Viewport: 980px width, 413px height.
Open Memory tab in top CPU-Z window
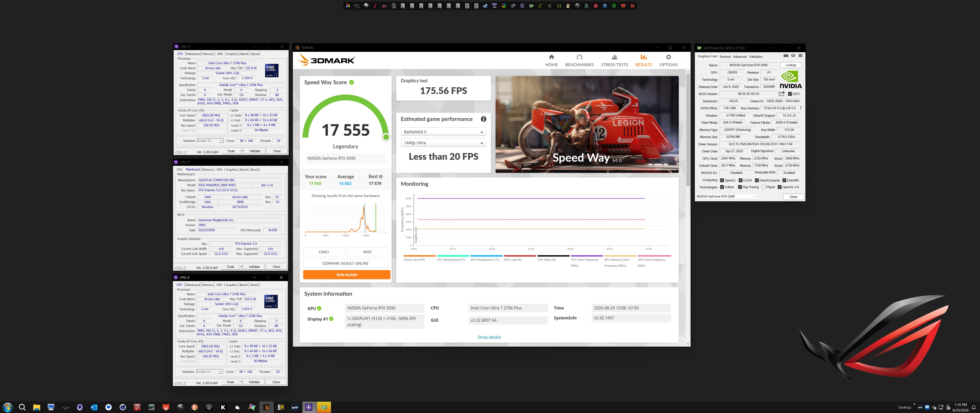(x=208, y=54)
